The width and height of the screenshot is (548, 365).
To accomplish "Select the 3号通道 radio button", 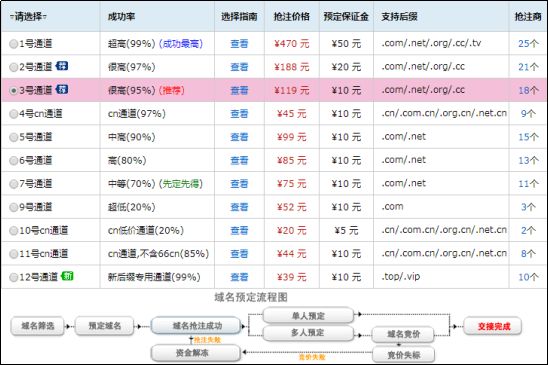I will click(x=13, y=91).
